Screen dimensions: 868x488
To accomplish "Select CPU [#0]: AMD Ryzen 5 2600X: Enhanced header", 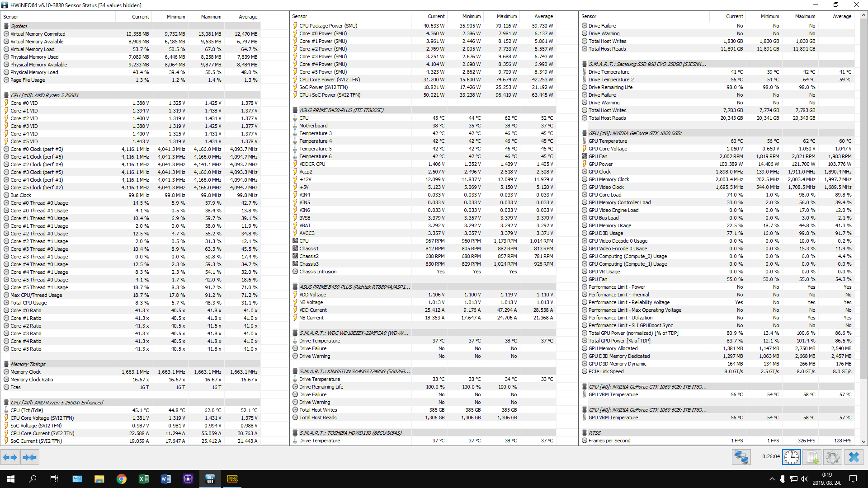I will tap(130, 403).
